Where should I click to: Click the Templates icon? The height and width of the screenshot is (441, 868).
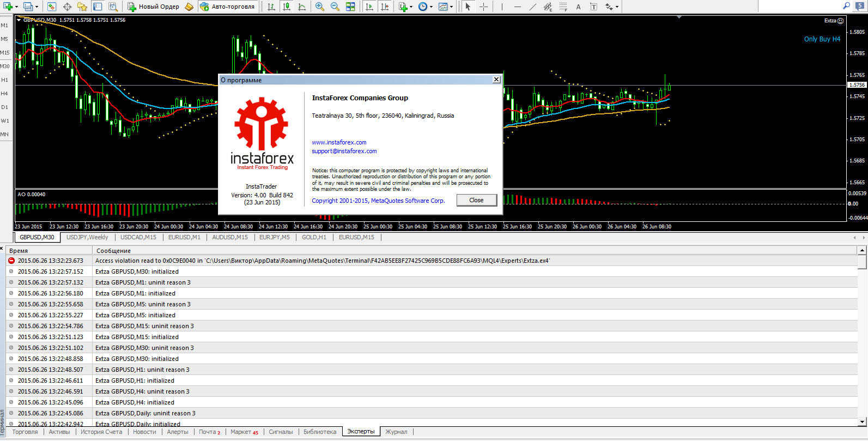(x=443, y=7)
